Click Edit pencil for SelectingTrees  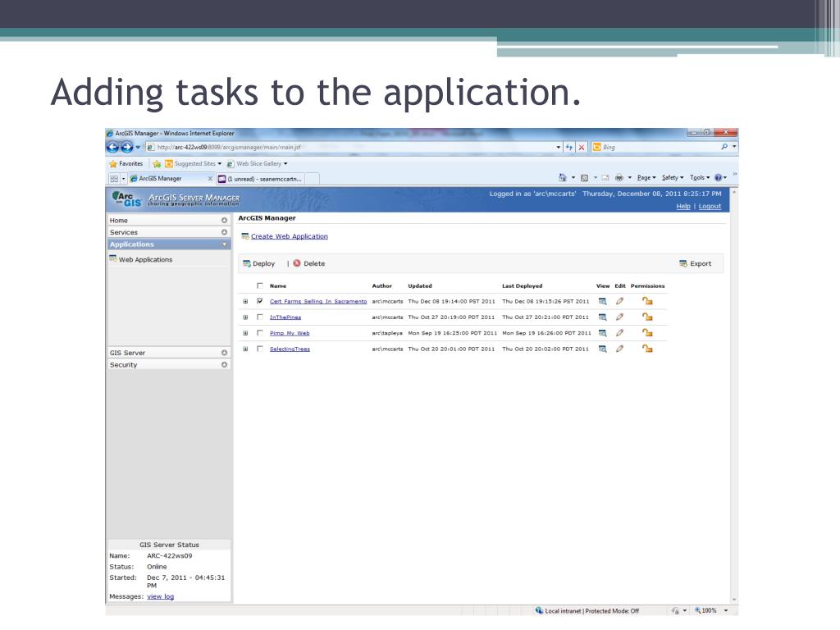[620, 349]
